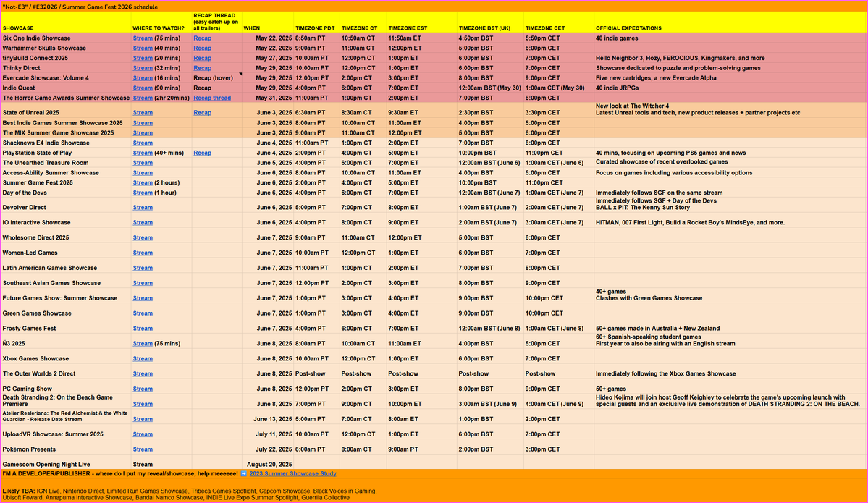This screenshot has height=503, width=868.
Task: Open the MIX Summer Game Showcase Stream link
Action: (143, 132)
